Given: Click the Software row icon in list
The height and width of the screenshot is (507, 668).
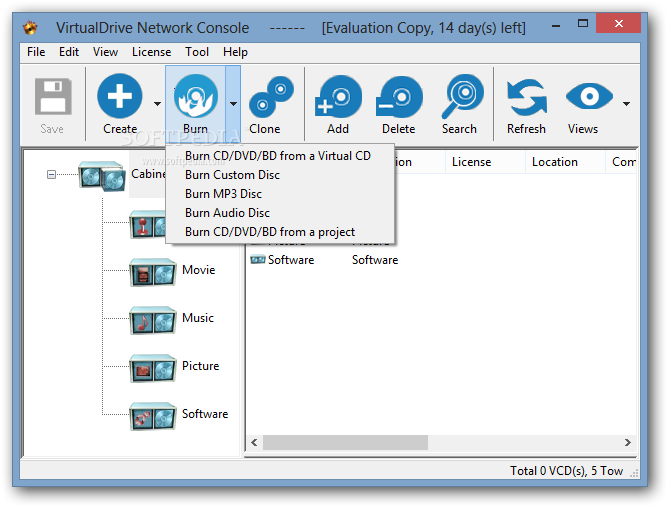Looking at the screenshot, I should (x=258, y=259).
